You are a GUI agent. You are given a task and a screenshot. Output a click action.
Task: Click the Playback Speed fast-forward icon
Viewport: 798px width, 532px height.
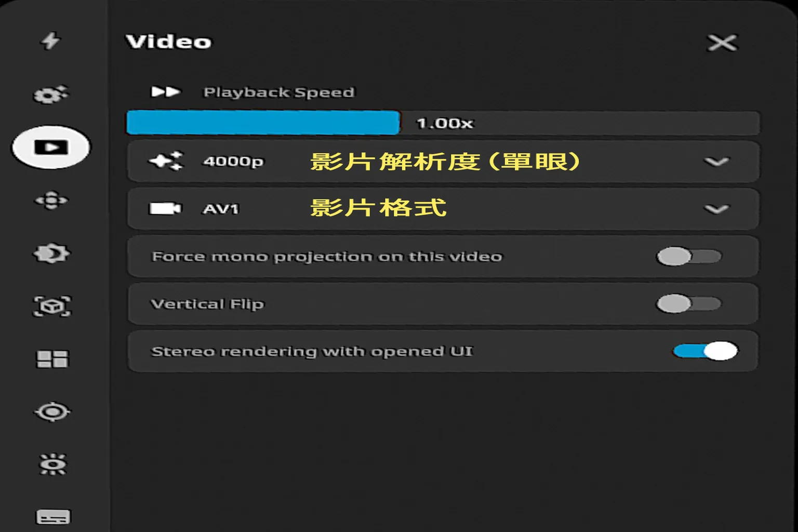165,92
